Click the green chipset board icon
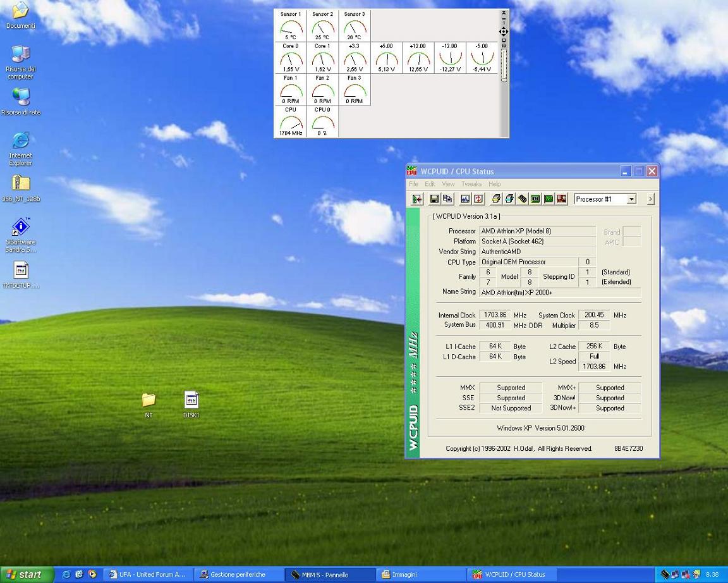 click(x=535, y=199)
